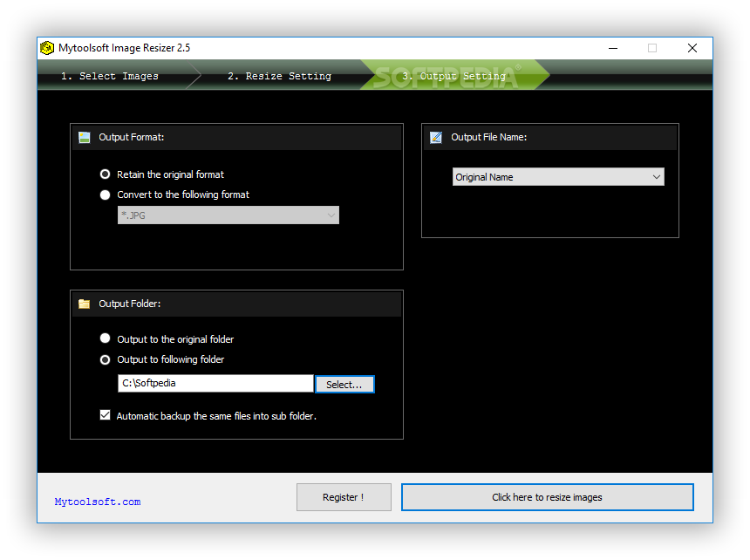Close the Image Resizer window
Viewport: 750px width, 560px height.
pos(692,48)
